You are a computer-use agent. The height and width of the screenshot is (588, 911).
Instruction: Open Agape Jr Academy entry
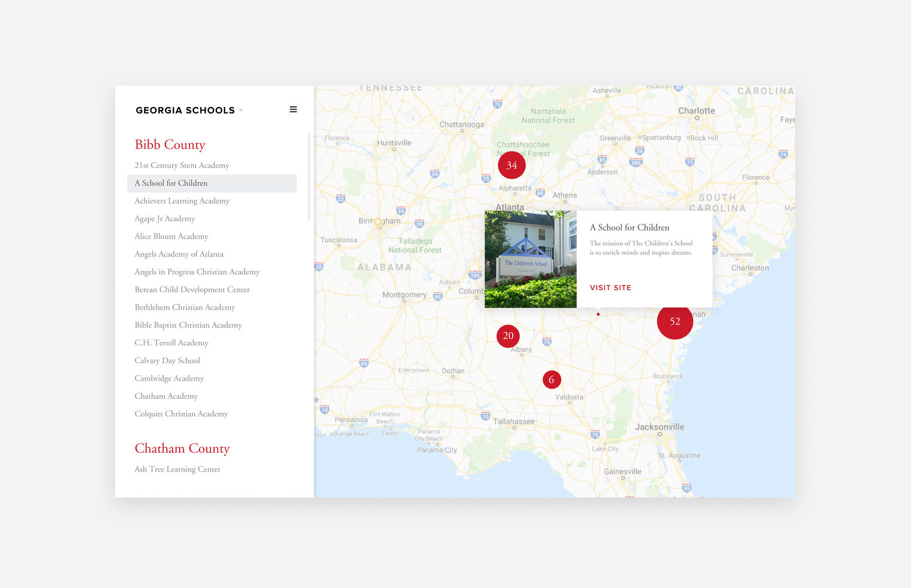165,219
